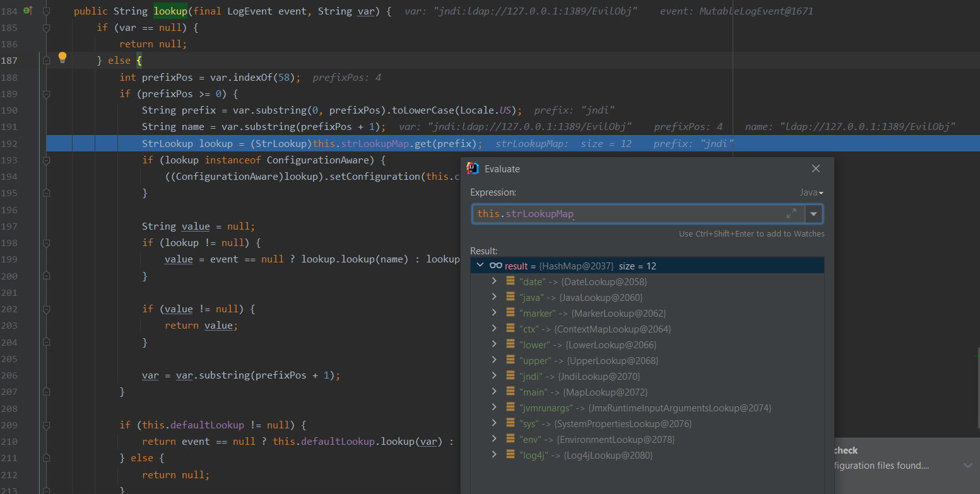The image size is (980, 494).
Task: Click the IntelliJ logo in Evaluate dialog title
Action: click(473, 168)
